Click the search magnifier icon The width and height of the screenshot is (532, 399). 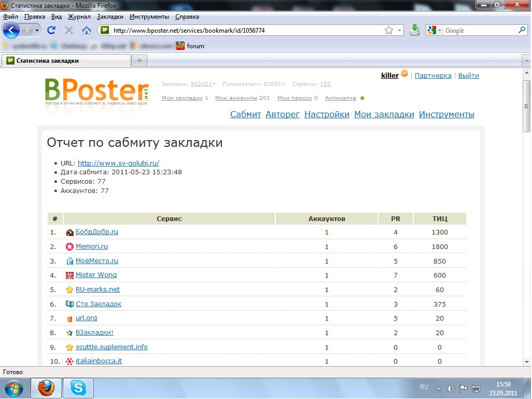tap(522, 30)
